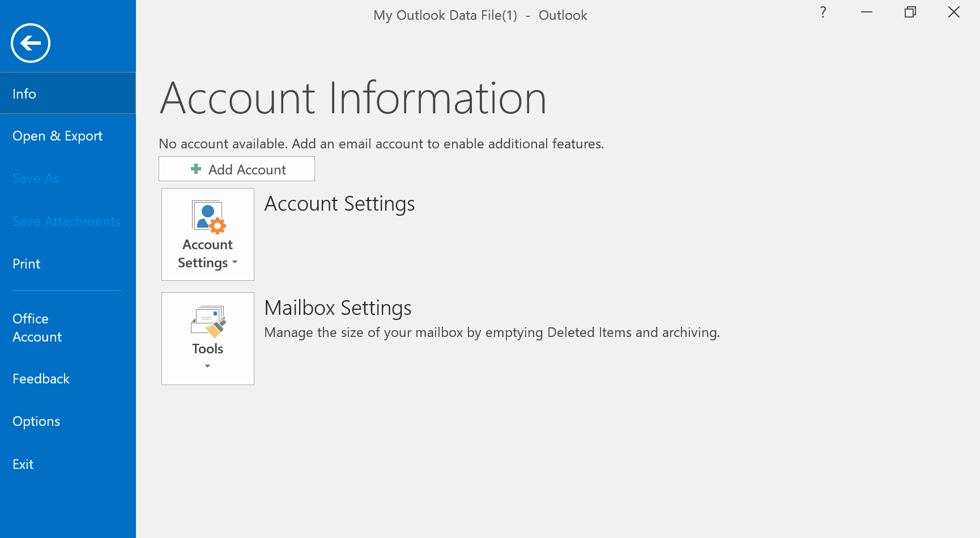Go to Open & Export
The image size is (980, 538).
point(57,136)
